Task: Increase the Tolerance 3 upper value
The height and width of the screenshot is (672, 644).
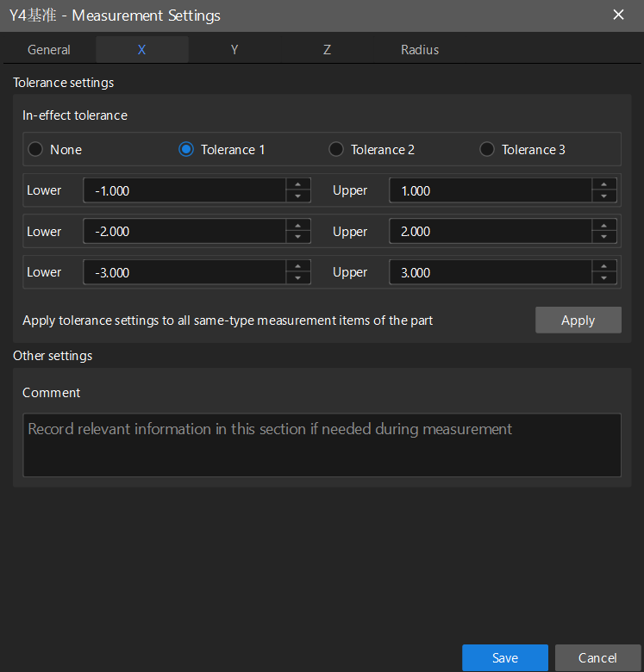Action: [603, 265]
